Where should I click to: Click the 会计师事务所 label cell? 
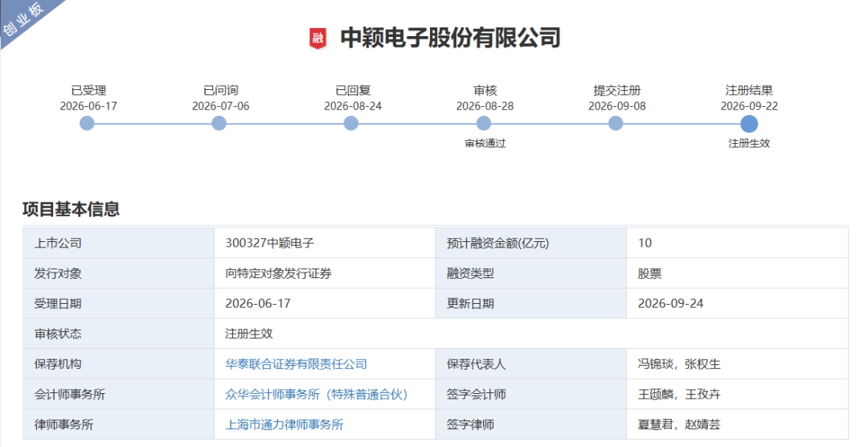tap(118, 395)
